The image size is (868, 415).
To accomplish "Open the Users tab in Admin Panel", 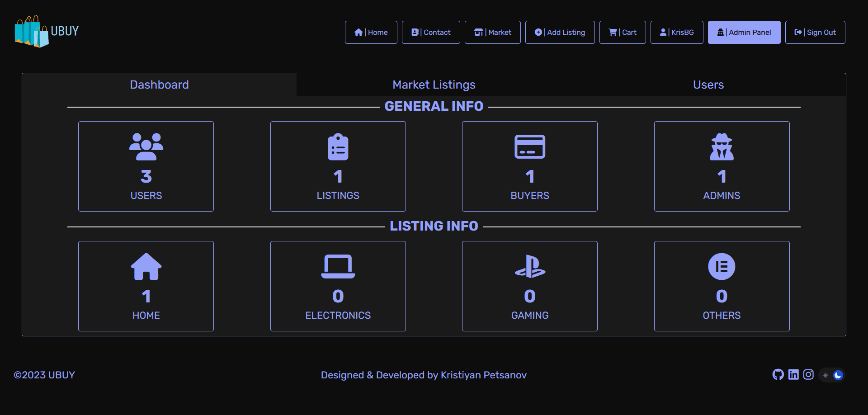I will pyautogui.click(x=708, y=85).
